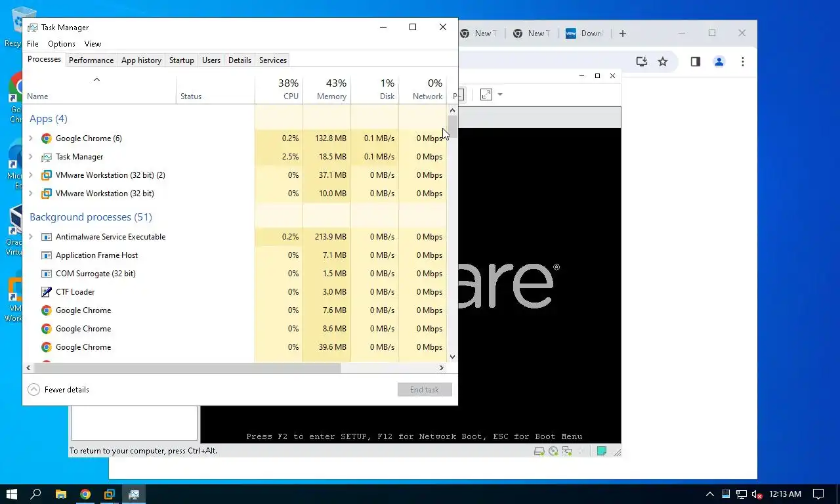The image size is (840, 504).
Task: Open Chrome three-dot menu
Action: point(743,62)
